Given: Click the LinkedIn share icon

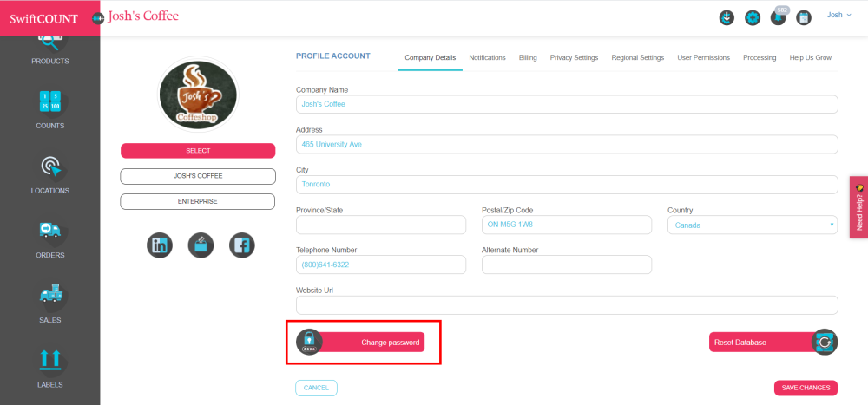Looking at the screenshot, I should click(160, 245).
